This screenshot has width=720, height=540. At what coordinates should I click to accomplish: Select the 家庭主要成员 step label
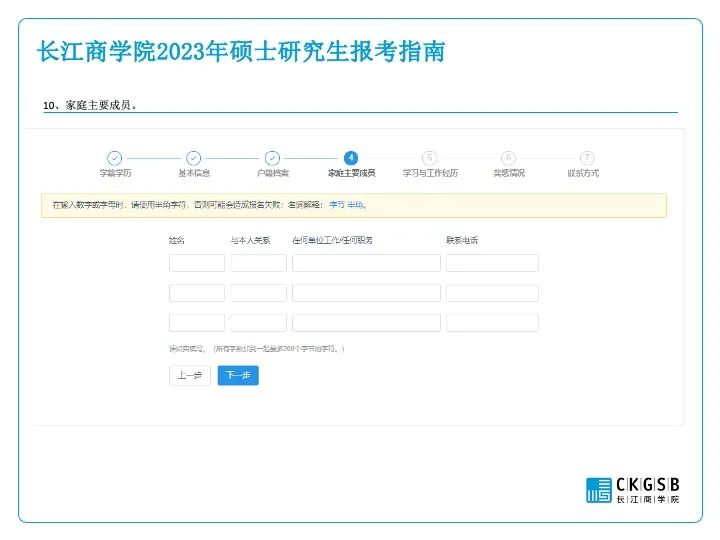point(351,173)
